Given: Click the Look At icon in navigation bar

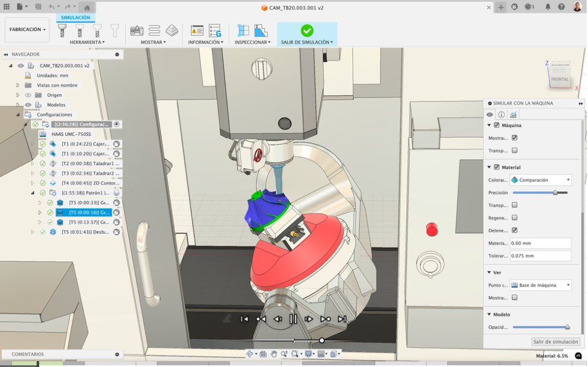Looking at the screenshot, I should tap(263, 354).
